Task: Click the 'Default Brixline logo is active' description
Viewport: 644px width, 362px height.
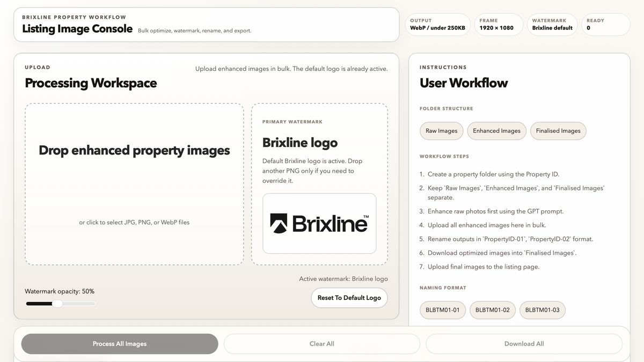Action: [x=312, y=171]
